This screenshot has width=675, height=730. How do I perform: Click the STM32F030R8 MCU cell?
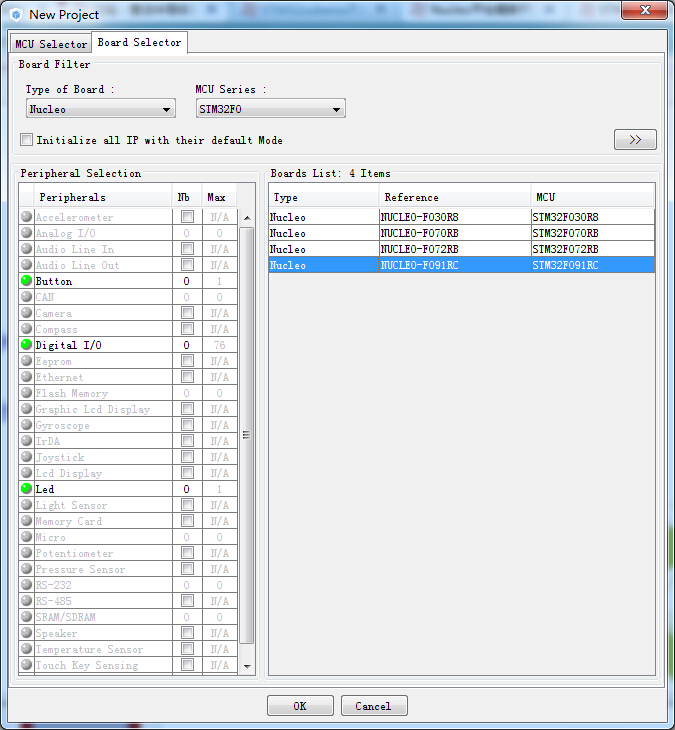[x=593, y=217]
